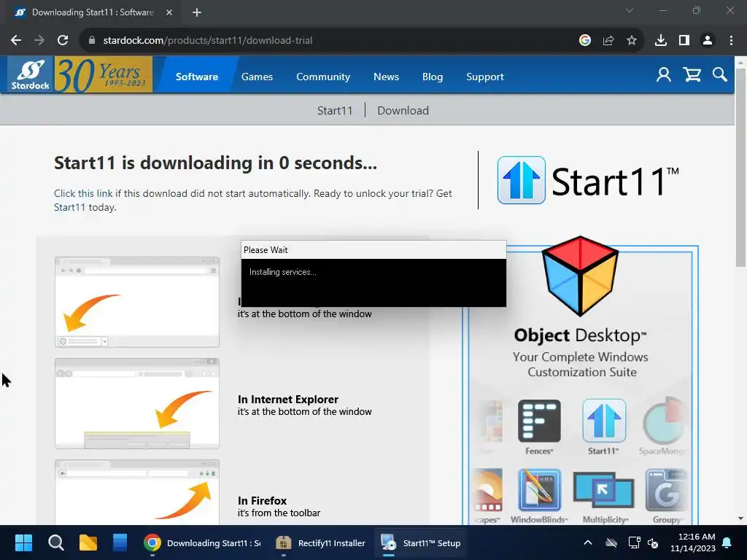Switch to Chrome Downloading Start11 taskbar window

203,542
